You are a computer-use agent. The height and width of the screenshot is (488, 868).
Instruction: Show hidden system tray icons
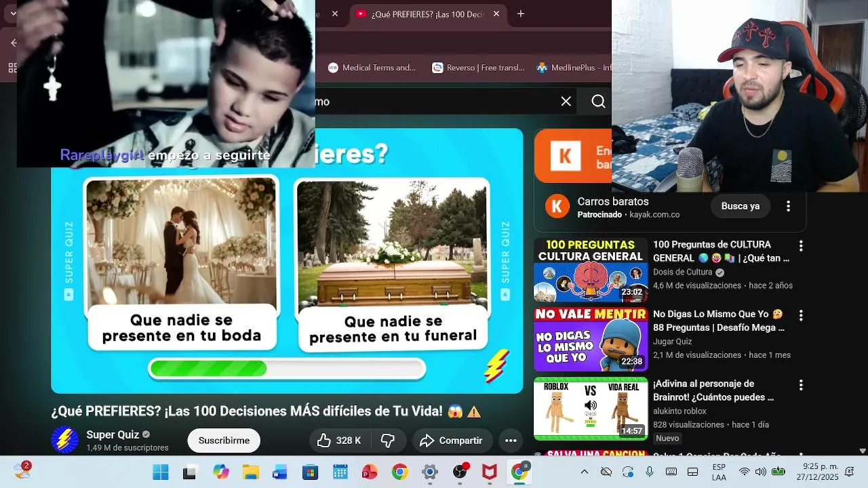[x=585, y=472]
